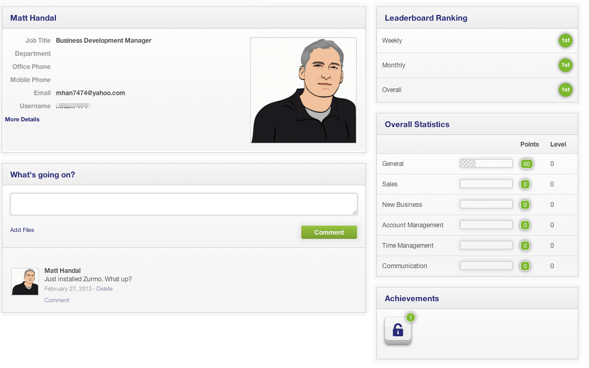
Task: Click the Time Management progress bar
Action: (486, 245)
